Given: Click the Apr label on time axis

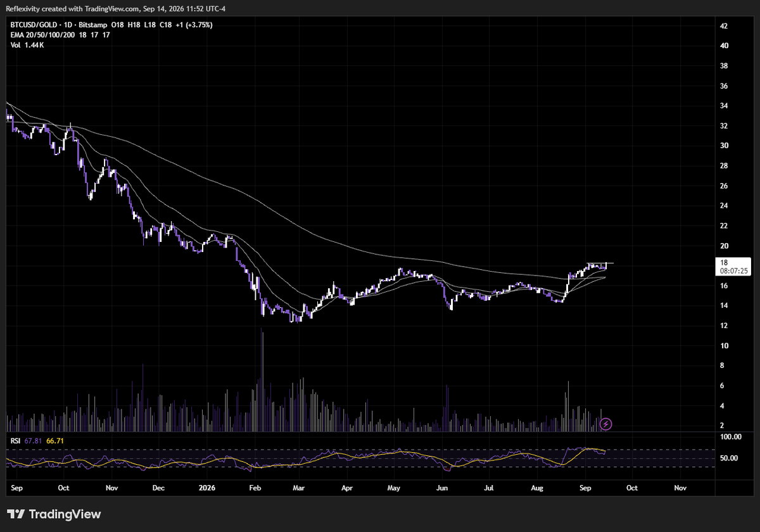Looking at the screenshot, I should (x=346, y=489).
